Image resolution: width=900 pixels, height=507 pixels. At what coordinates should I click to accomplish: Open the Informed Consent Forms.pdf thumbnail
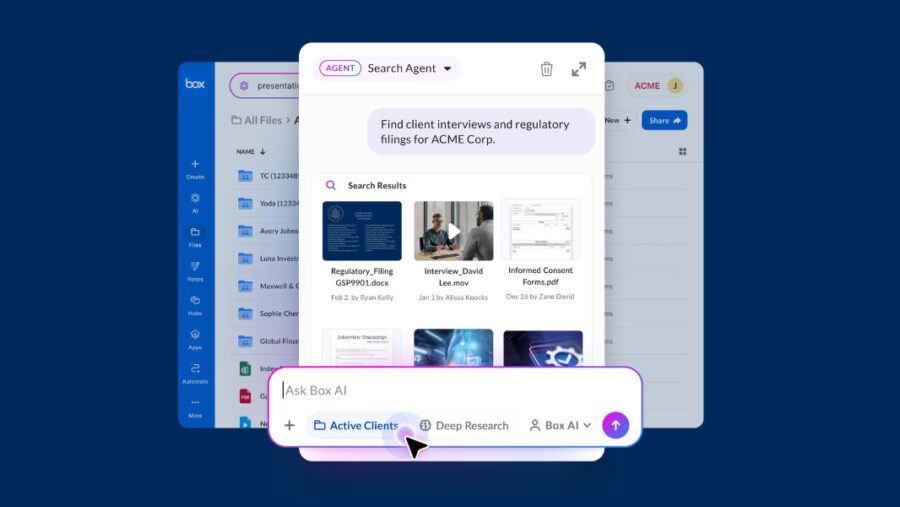[541, 230]
